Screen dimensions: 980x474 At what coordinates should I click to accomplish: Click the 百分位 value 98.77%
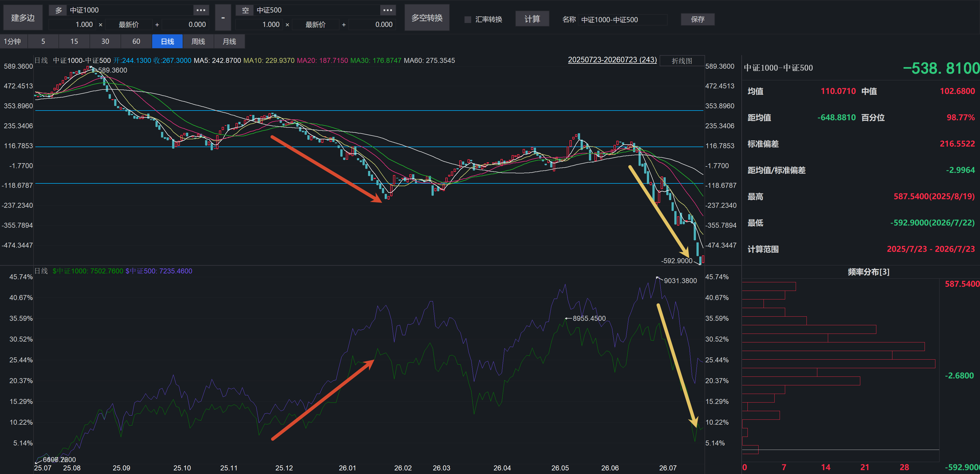[961, 117]
